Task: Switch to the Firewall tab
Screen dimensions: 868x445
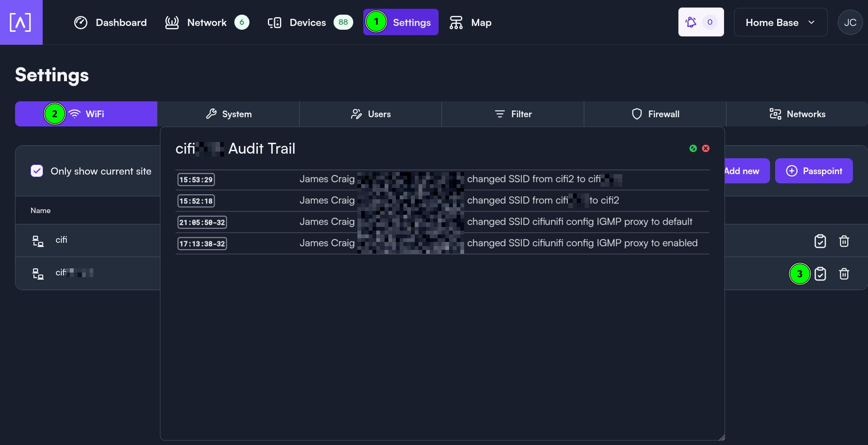Action: point(655,114)
